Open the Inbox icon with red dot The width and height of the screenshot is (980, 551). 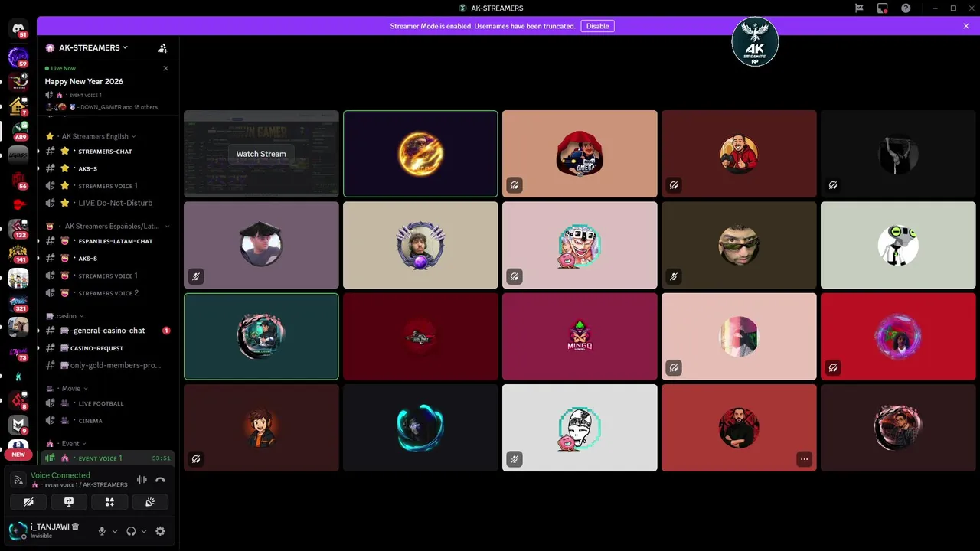883,8
